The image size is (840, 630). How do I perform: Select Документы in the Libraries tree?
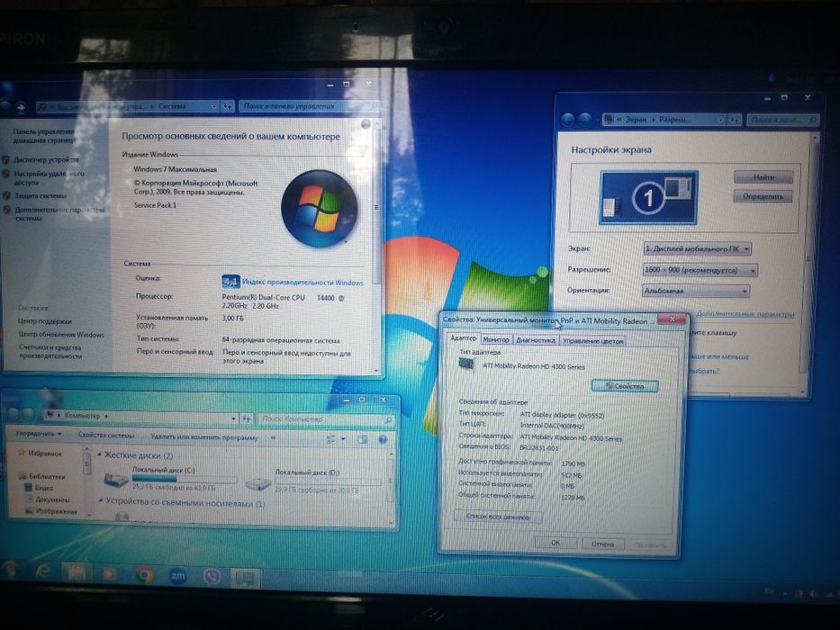coord(52,499)
